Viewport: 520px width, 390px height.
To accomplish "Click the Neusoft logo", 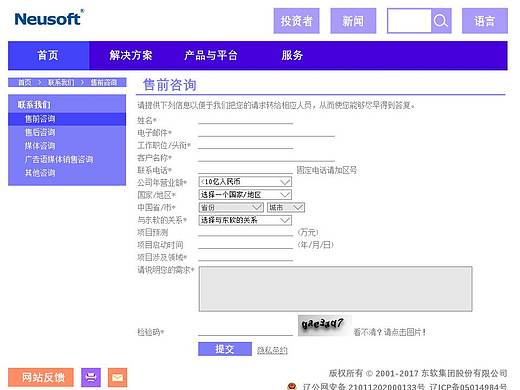I will pyautogui.click(x=49, y=18).
